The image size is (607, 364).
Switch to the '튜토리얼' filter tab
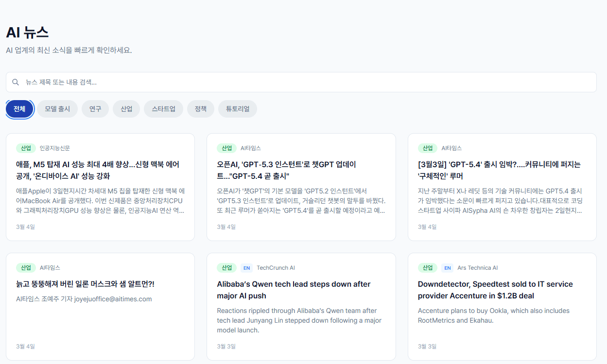pos(237,108)
